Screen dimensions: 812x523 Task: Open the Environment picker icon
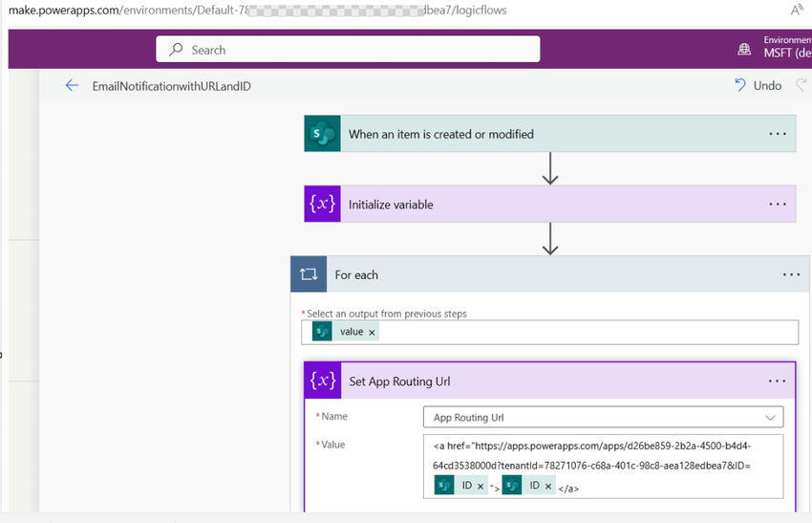[744, 50]
